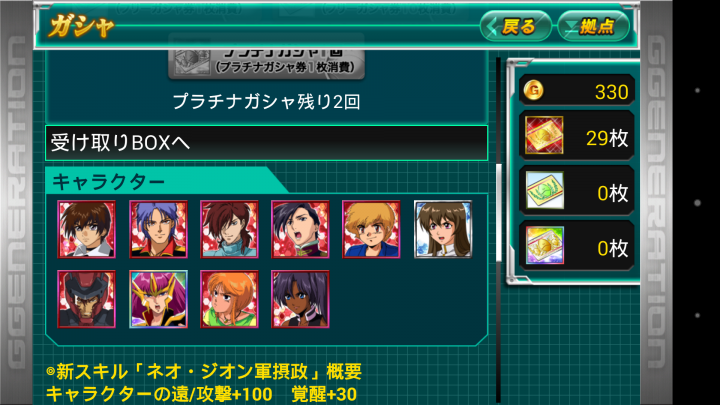Select the long red-haired man portrait

point(229,229)
